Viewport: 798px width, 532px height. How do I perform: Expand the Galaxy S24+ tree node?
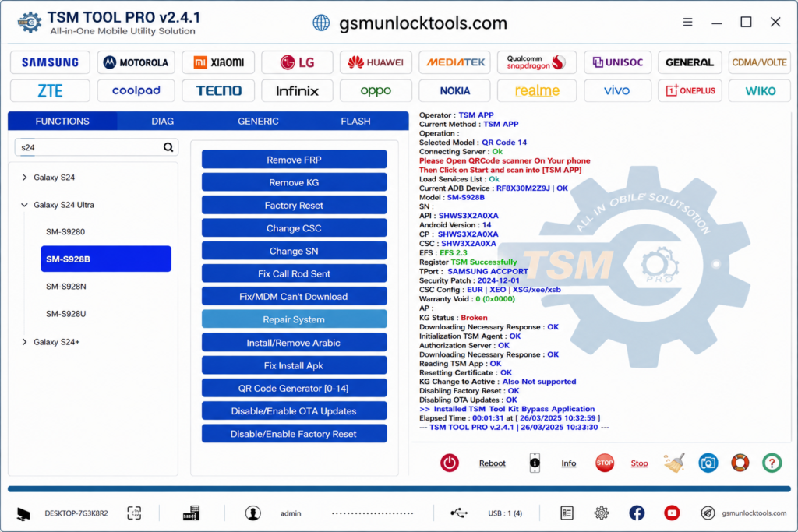(24, 342)
